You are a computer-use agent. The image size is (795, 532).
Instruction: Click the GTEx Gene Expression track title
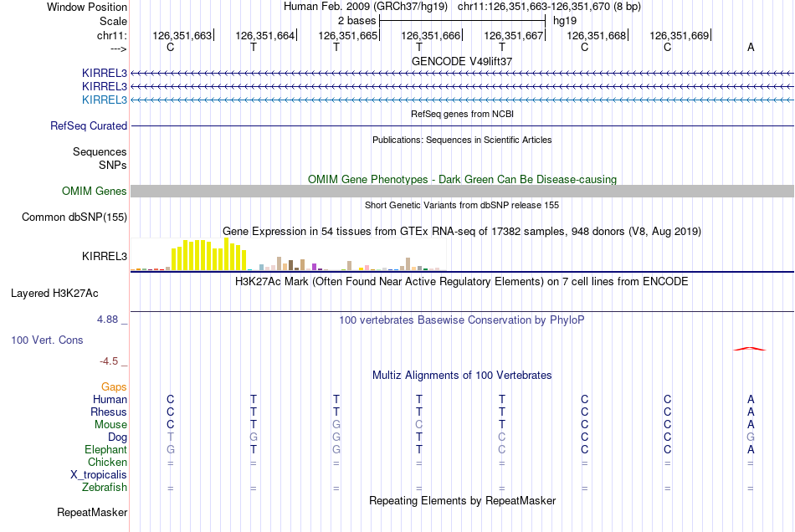point(462,232)
